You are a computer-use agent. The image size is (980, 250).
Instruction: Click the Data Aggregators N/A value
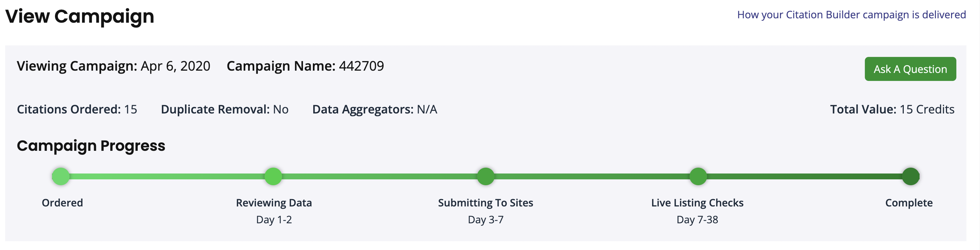tap(427, 109)
